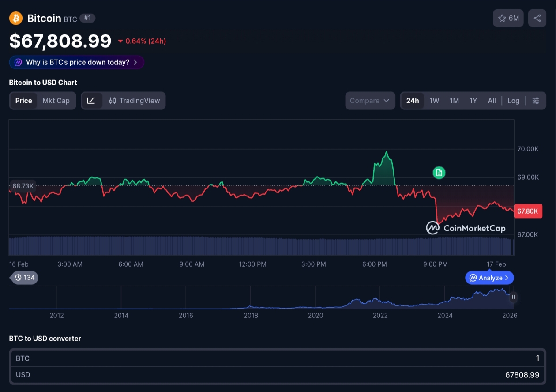The height and width of the screenshot is (392, 556).
Task: Switch to line chart view icon
Action: [x=91, y=101]
